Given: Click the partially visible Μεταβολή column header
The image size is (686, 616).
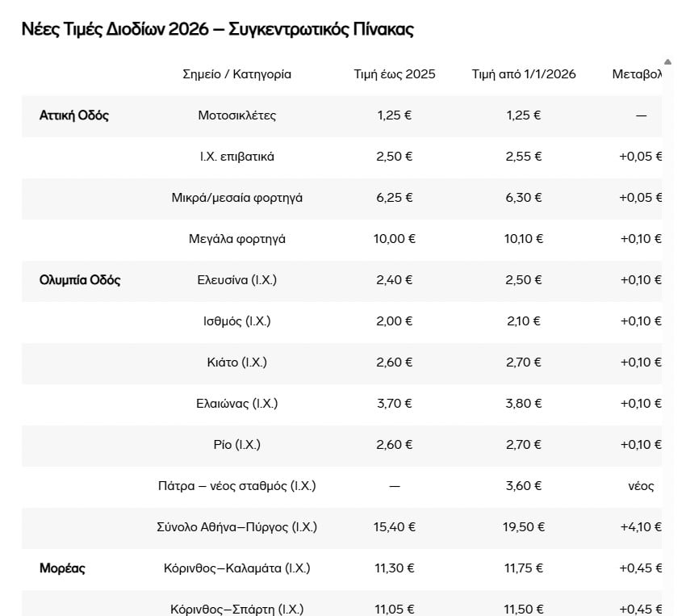Looking at the screenshot, I should tap(637, 74).
